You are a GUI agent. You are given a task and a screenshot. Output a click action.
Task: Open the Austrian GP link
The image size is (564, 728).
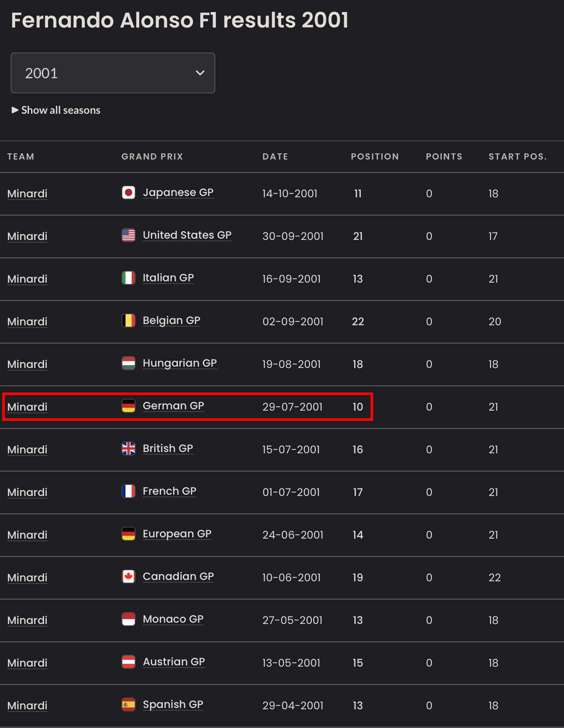[173, 662]
